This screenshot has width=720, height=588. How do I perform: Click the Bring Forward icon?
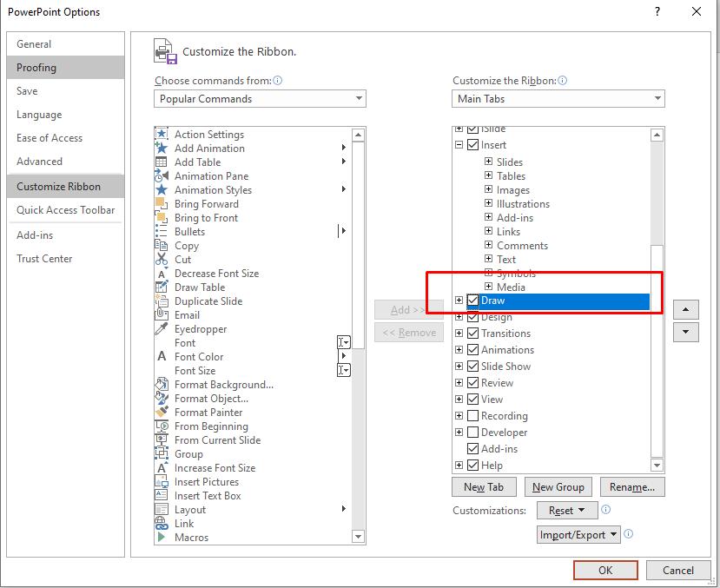(162, 203)
